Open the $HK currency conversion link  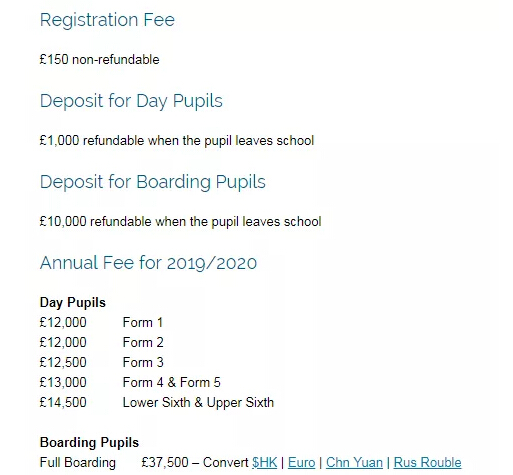click(264, 462)
